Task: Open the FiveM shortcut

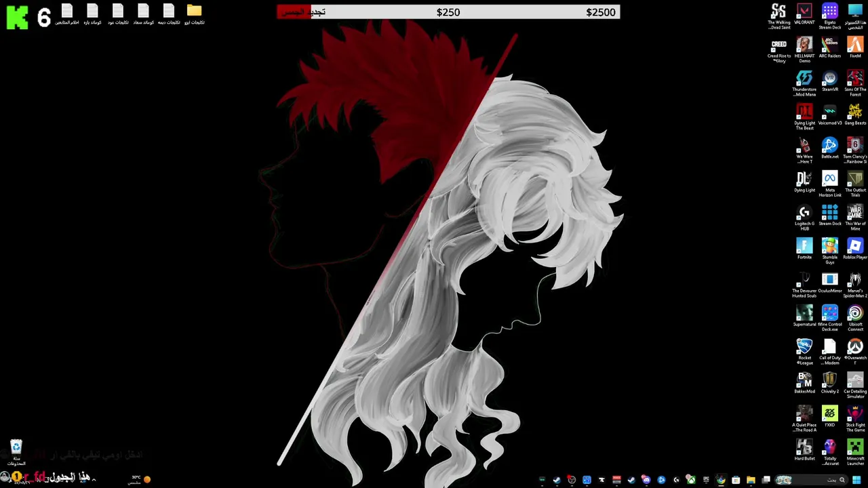Action: click(x=855, y=47)
